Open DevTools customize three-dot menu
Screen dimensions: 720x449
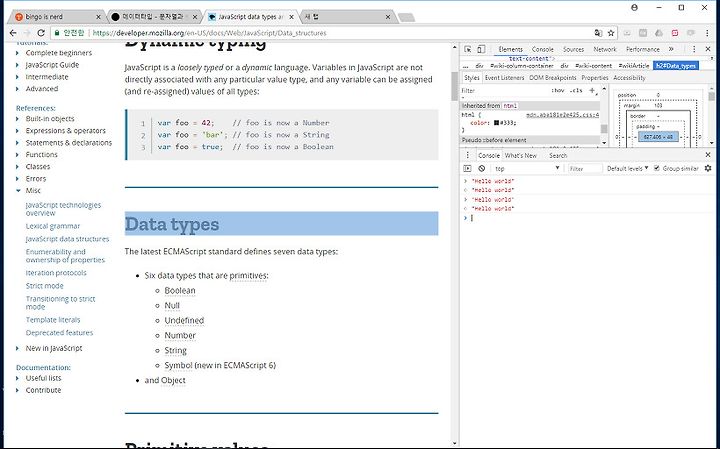pyautogui.click(x=694, y=49)
